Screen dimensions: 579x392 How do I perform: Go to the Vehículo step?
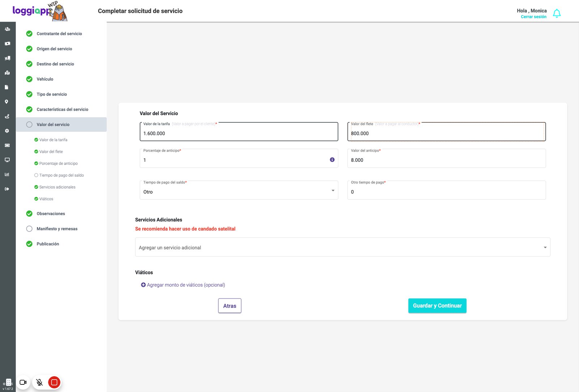tap(45, 79)
